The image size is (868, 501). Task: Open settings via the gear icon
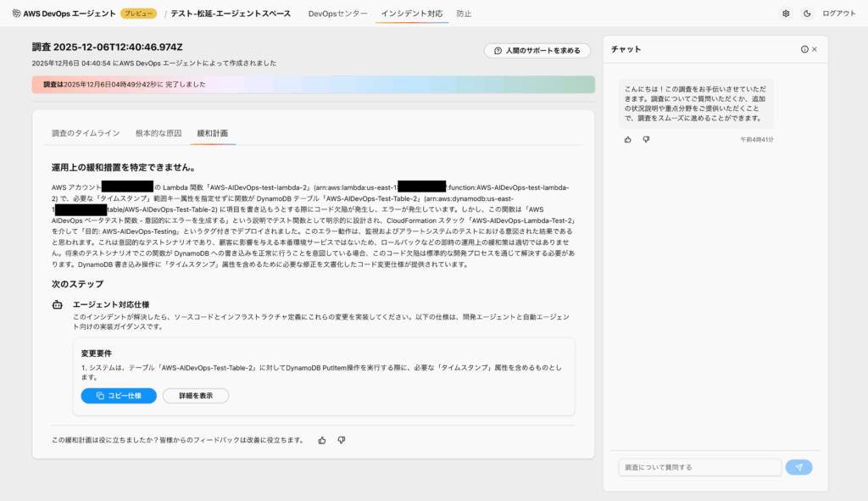click(786, 14)
